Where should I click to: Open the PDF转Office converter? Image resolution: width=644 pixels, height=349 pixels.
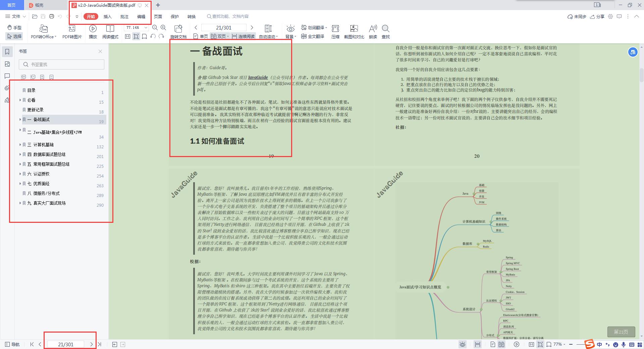pos(44,32)
